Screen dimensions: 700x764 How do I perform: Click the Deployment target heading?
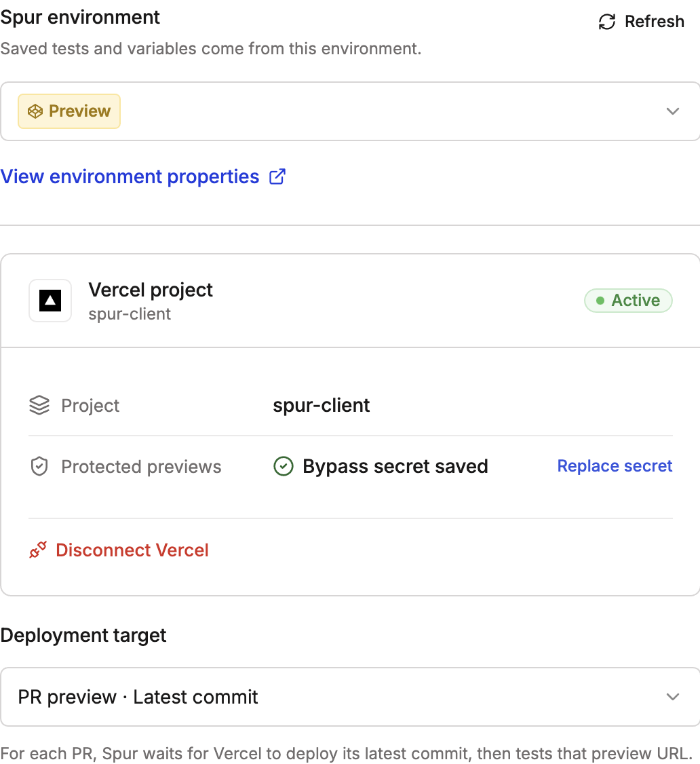pos(83,635)
